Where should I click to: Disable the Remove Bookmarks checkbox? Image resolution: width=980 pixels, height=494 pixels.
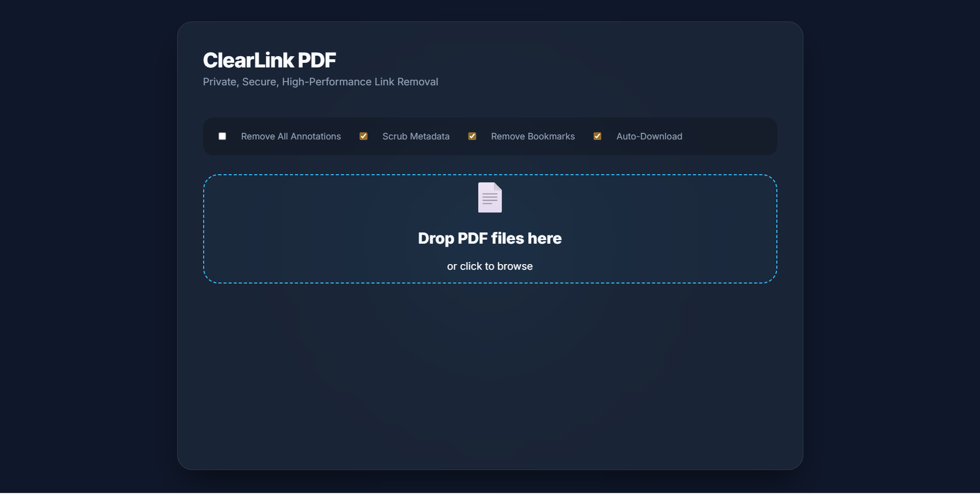[472, 136]
